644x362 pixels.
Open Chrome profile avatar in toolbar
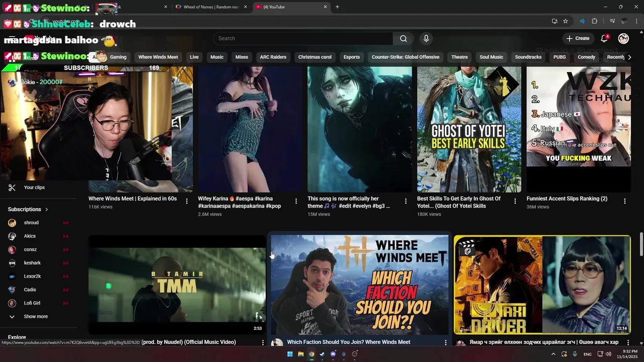pos(624,21)
